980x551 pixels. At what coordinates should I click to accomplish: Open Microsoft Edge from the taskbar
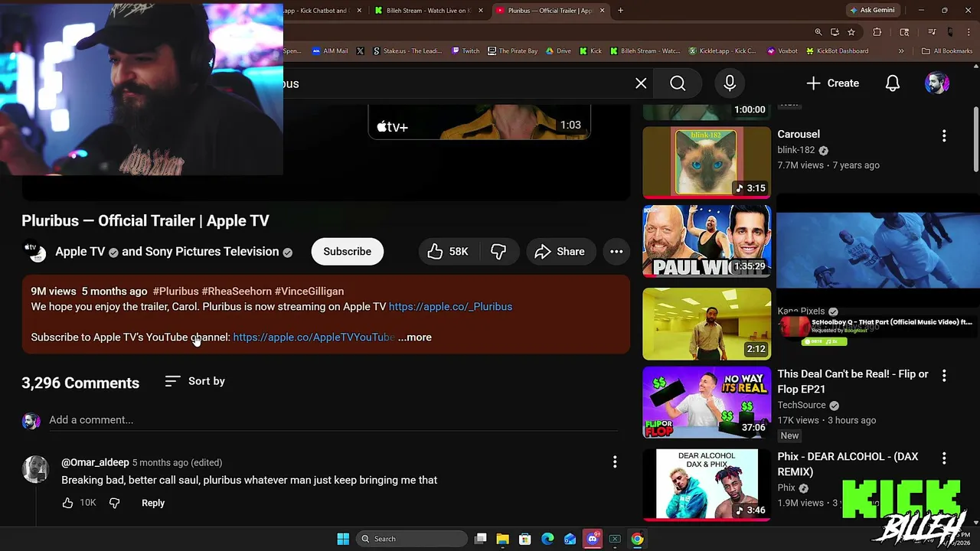tap(547, 539)
